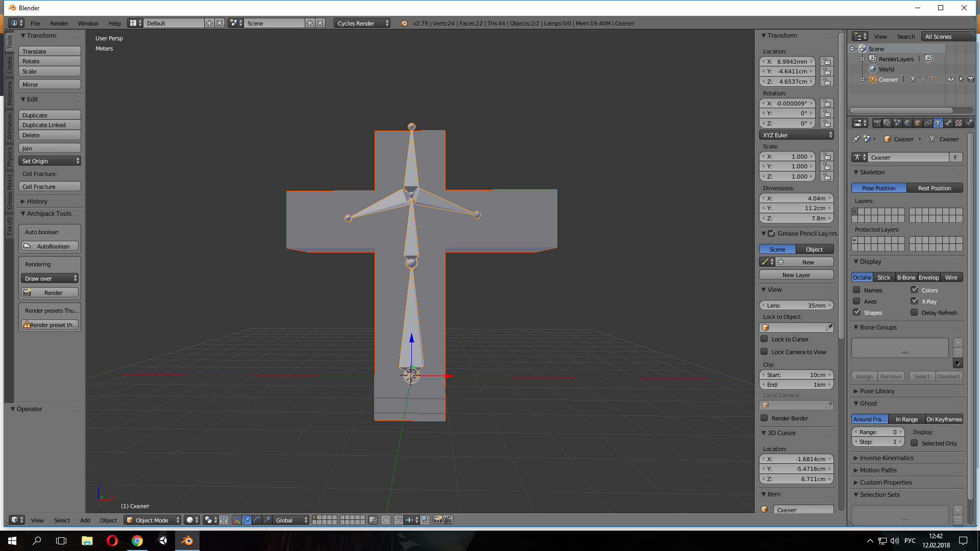Switch to the Create tab in tool shelf
Viewport: 980px width, 551px height.
(x=10, y=65)
